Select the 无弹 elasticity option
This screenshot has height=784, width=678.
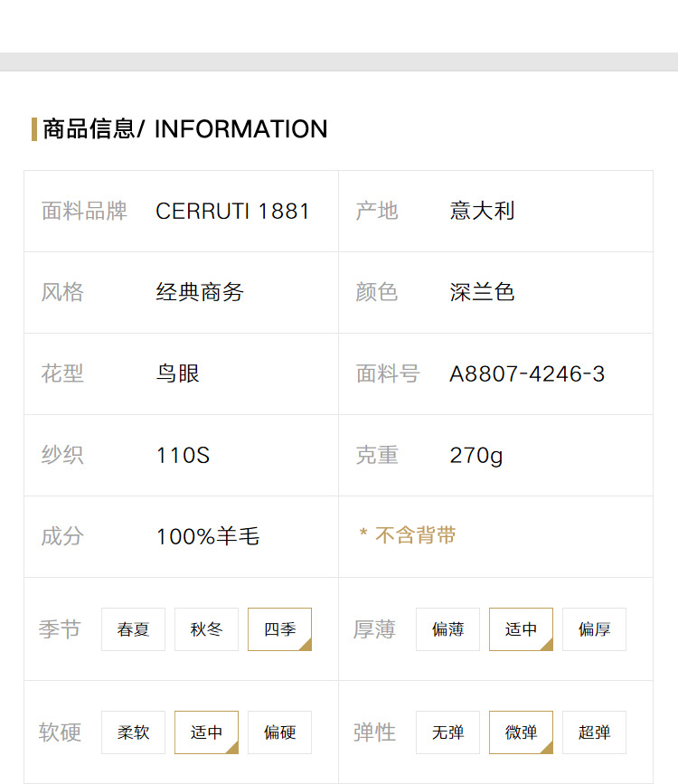[447, 732]
